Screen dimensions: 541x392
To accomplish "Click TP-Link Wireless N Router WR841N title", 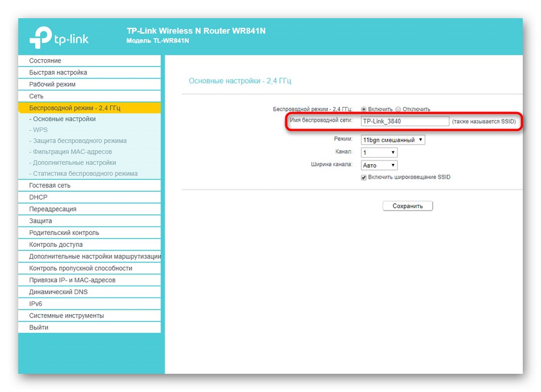I will [x=196, y=31].
